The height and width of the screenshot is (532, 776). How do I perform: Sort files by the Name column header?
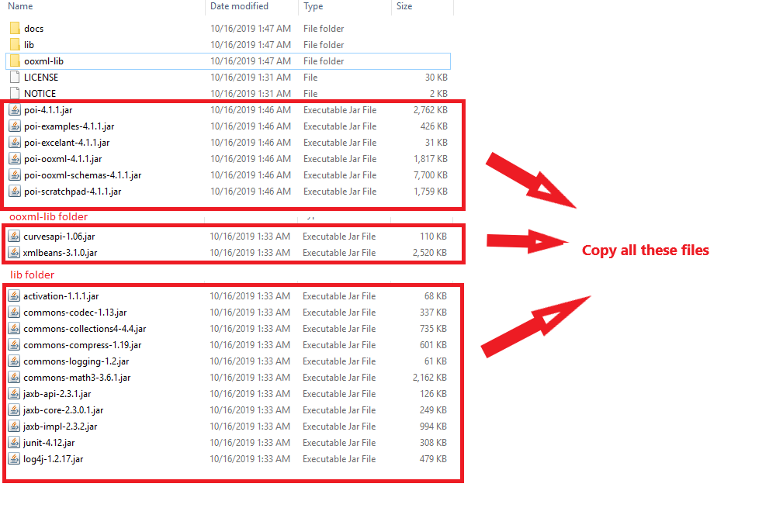point(19,6)
